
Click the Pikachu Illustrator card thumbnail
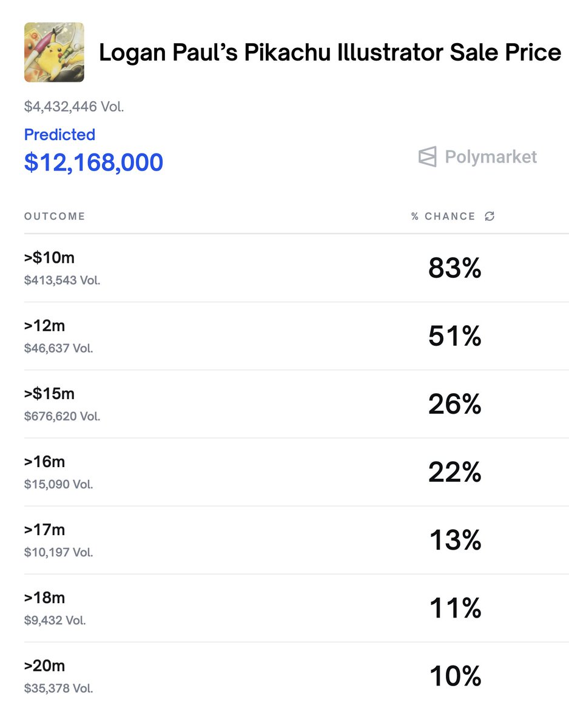(54, 52)
